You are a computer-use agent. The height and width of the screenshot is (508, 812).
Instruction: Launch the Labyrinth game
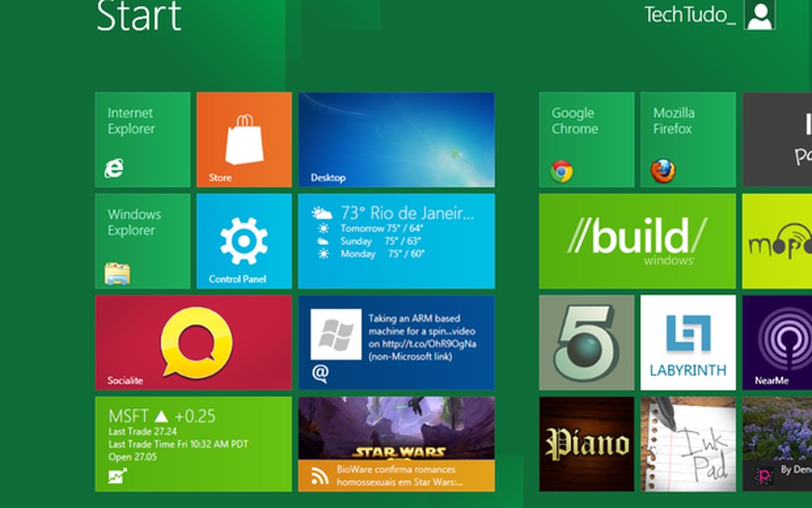(x=687, y=341)
